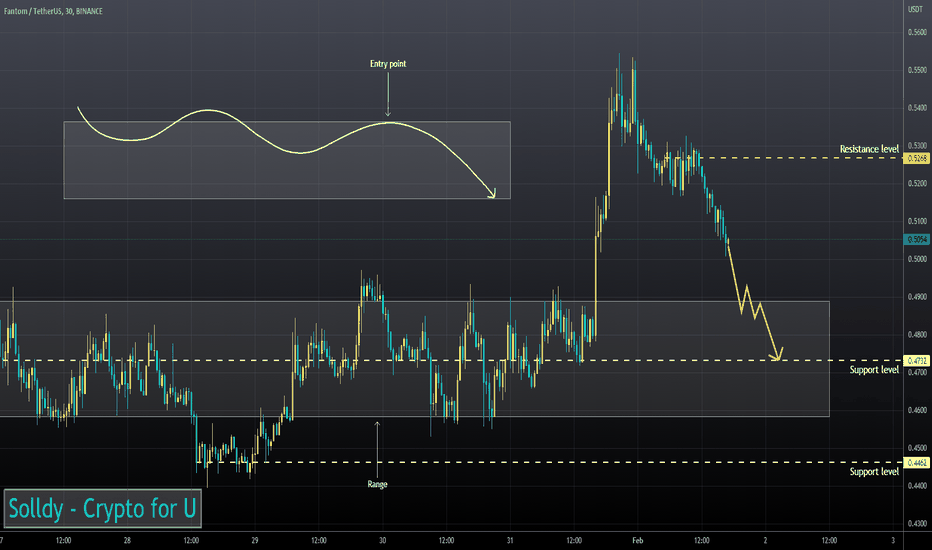
Task: Click the 12:00 label just after Feb
Action: point(701,540)
